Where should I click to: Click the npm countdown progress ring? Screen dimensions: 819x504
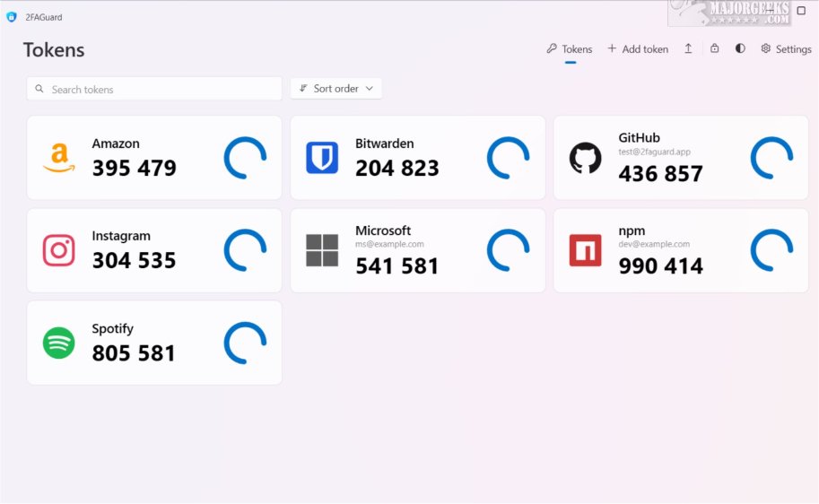tap(771, 250)
